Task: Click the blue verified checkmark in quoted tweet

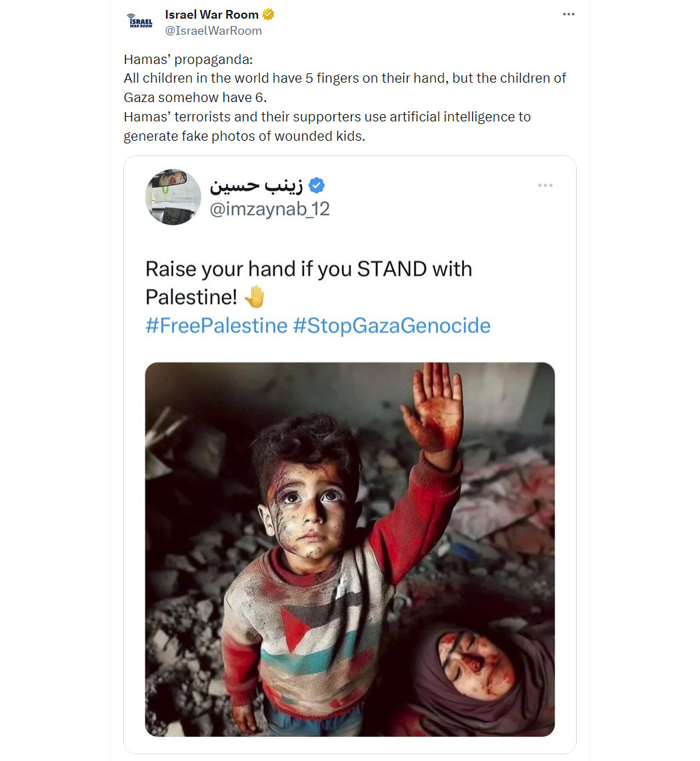Action: [x=317, y=185]
